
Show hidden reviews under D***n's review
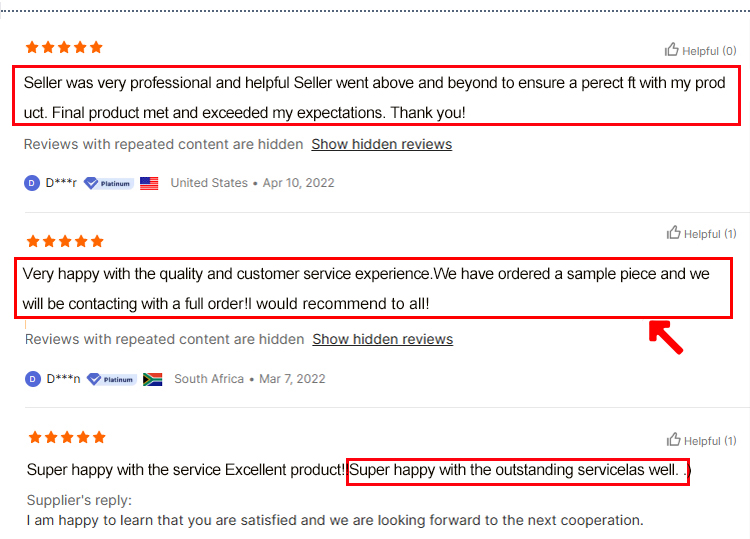coord(383,339)
